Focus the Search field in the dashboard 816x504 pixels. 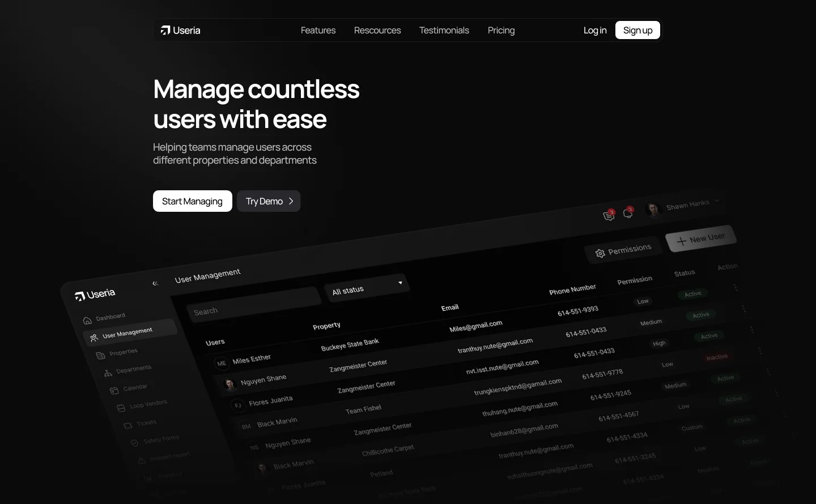(254, 305)
